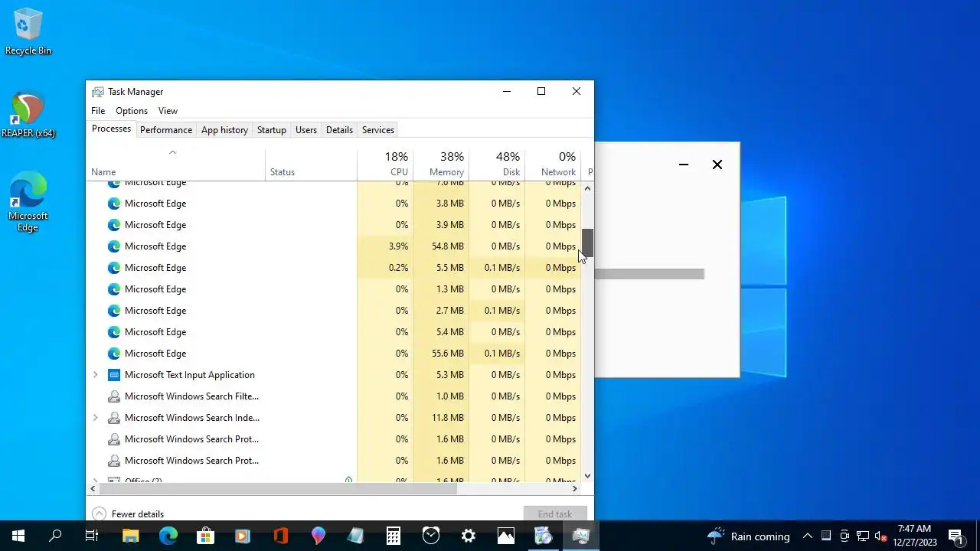Image resolution: width=980 pixels, height=551 pixels.
Task: Sort by the CPU column header
Action: [x=385, y=164]
